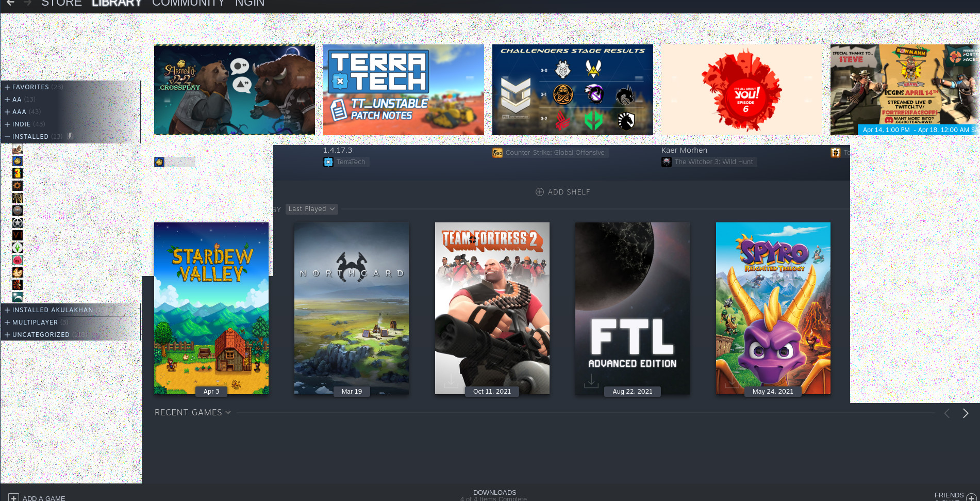Click the Armello game tag under the Crossplay news
This screenshot has height=501, width=980.
(175, 162)
